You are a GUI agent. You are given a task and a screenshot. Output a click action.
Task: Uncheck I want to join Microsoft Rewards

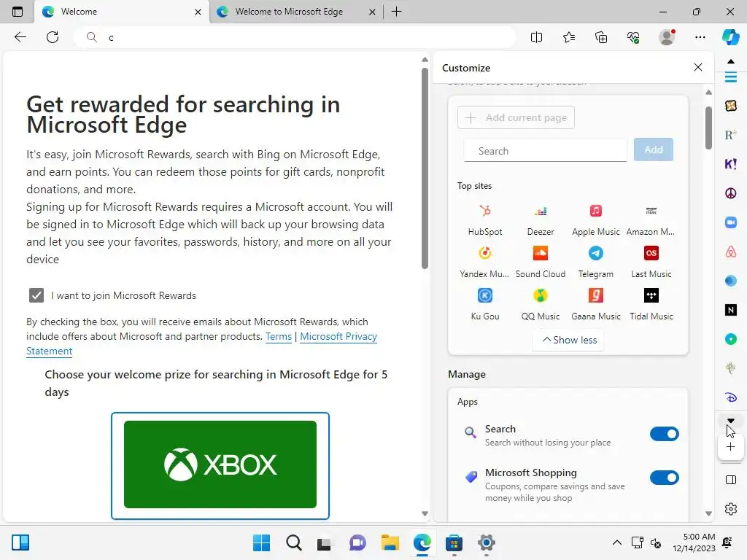tap(36, 295)
